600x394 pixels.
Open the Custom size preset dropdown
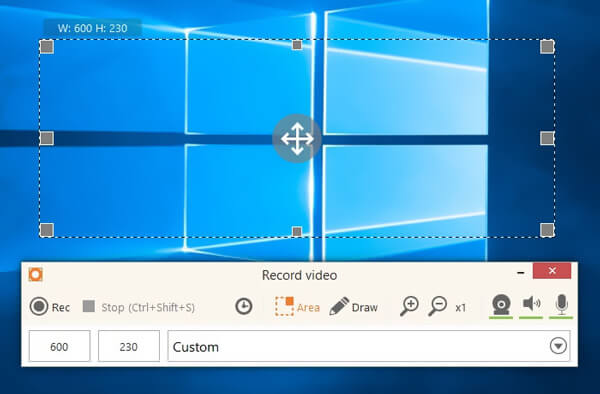[x=369, y=346]
